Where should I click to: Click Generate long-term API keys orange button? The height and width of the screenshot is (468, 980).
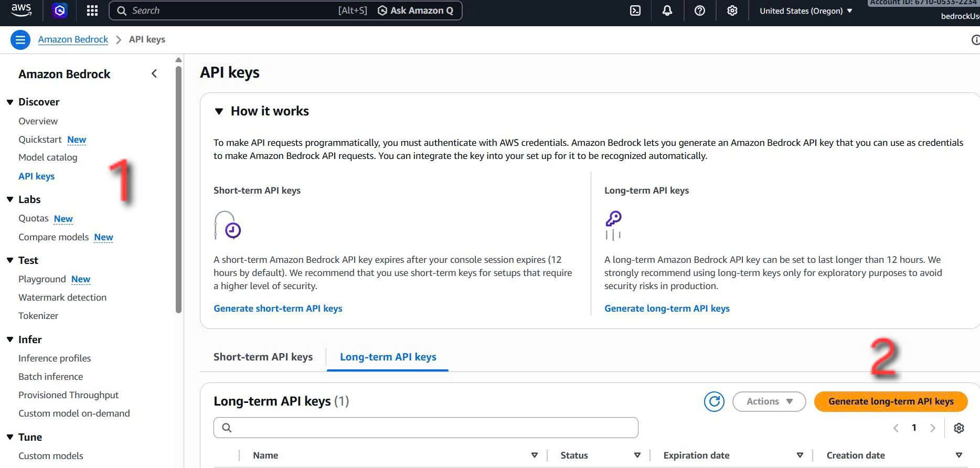pos(890,401)
